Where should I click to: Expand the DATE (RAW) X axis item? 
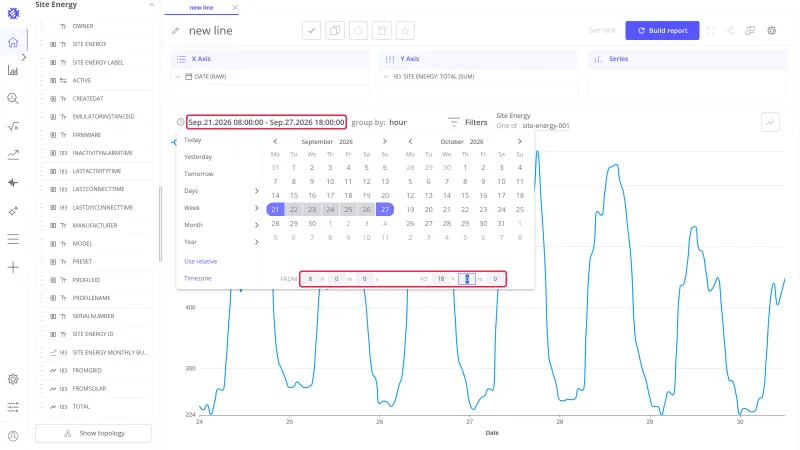[178, 77]
